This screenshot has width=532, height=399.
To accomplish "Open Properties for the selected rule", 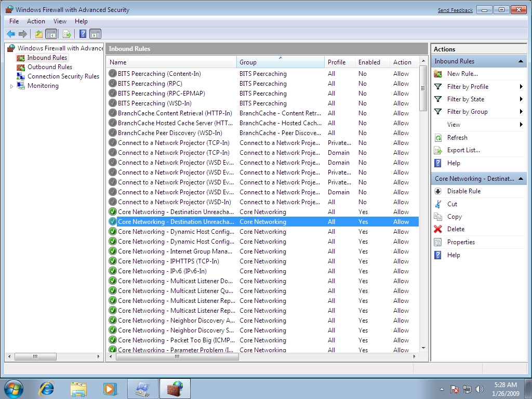I will click(460, 242).
